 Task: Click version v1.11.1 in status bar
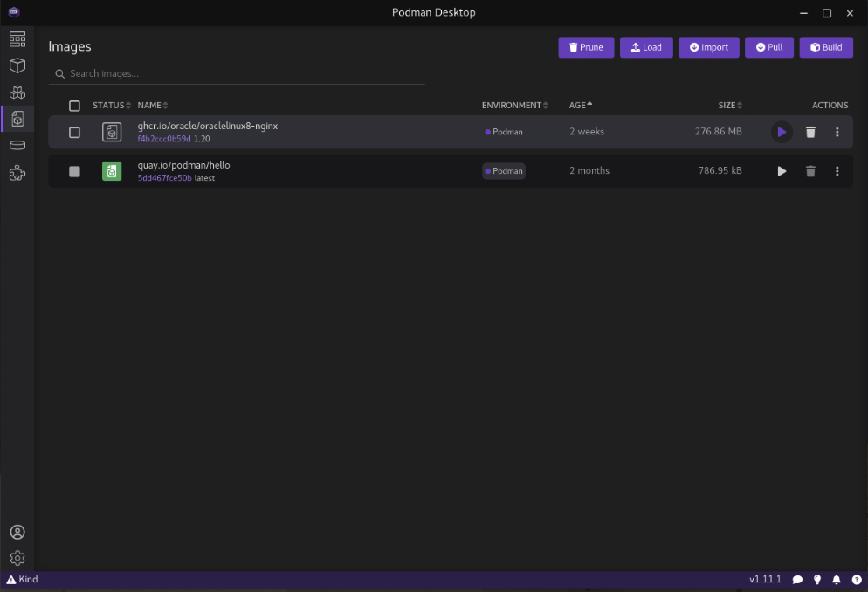[x=765, y=579]
